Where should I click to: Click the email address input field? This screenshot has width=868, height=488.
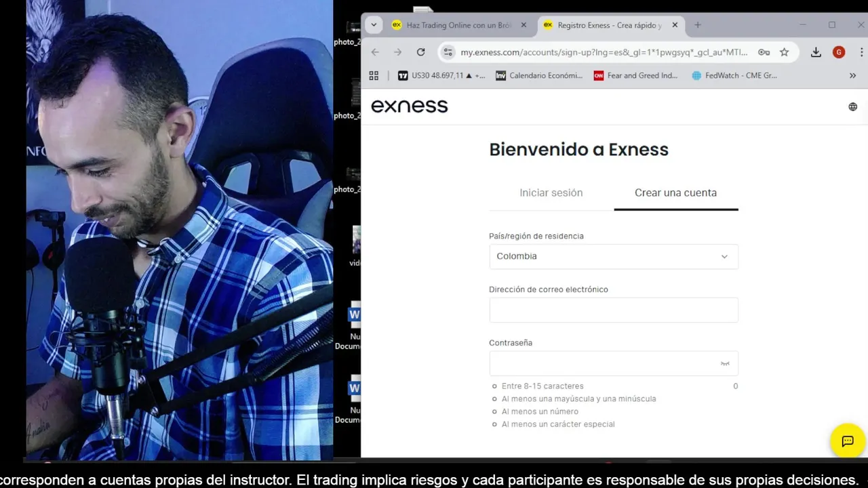pyautogui.click(x=614, y=310)
